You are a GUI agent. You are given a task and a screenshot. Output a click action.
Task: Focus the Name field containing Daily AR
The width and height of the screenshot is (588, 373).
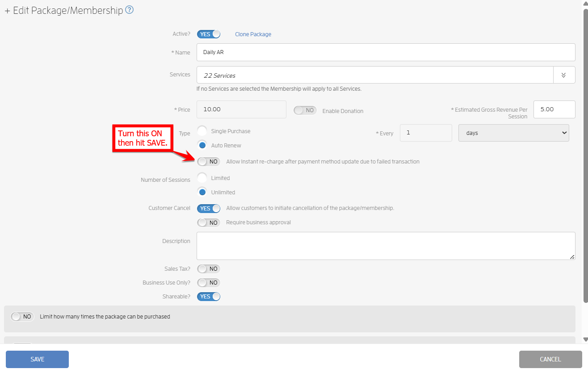point(386,52)
